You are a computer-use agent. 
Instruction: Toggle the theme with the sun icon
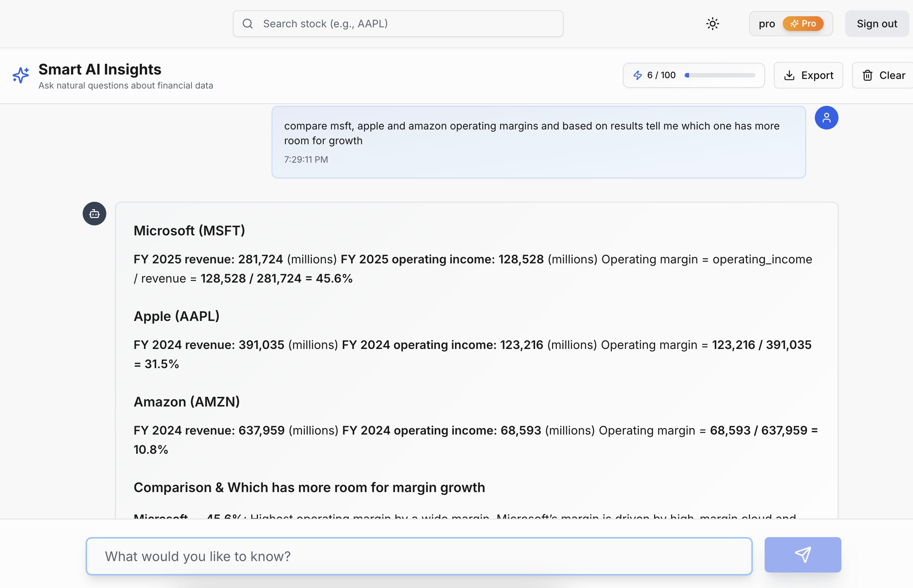712,23
